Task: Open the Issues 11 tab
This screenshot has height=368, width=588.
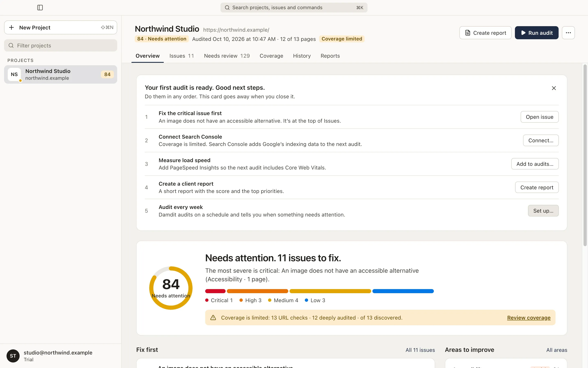Action: tap(182, 56)
